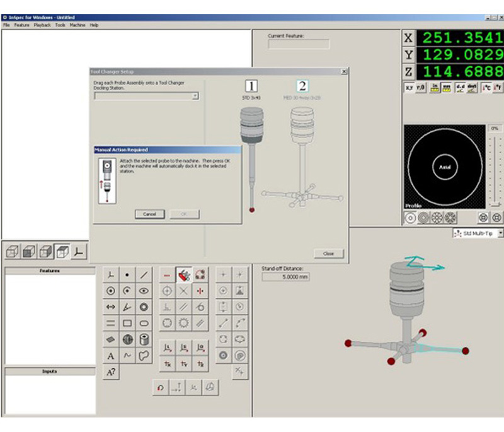
Task: Open the Help menu
Action: 94,25
